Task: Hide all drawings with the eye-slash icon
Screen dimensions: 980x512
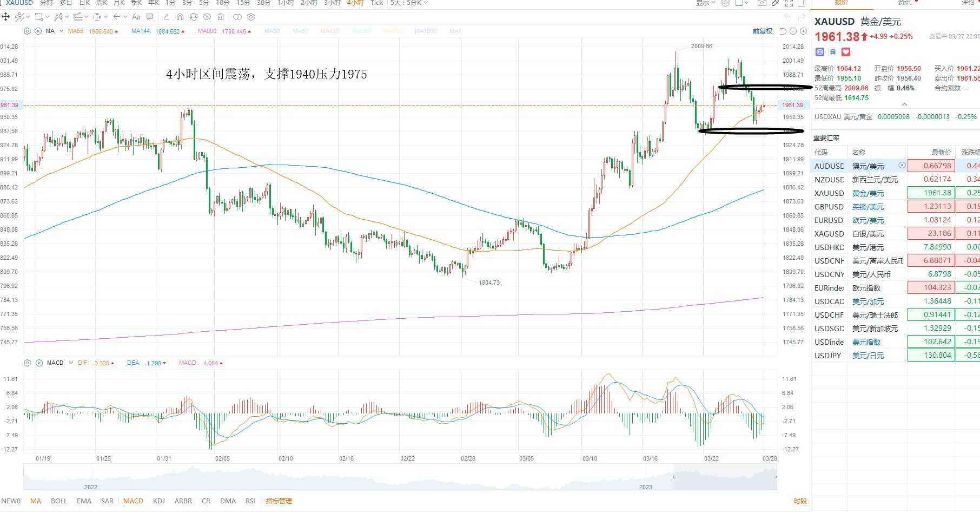Action: pos(207,17)
